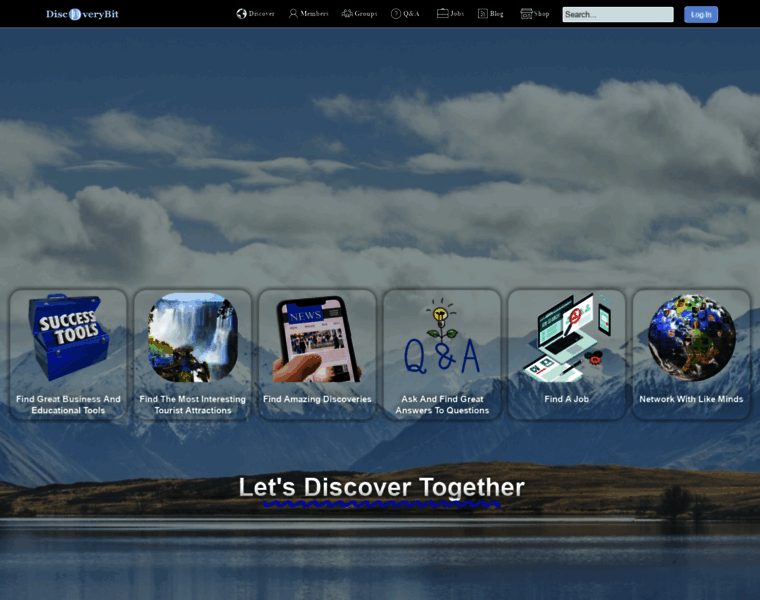Viewport: 760px width, 600px height.
Task: Open the Members menu item
Action: tap(314, 14)
